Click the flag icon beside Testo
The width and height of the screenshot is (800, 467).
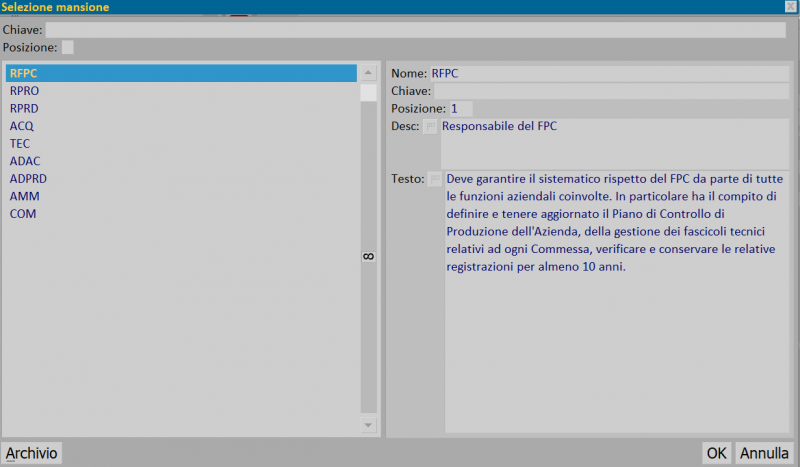coord(435,179)
